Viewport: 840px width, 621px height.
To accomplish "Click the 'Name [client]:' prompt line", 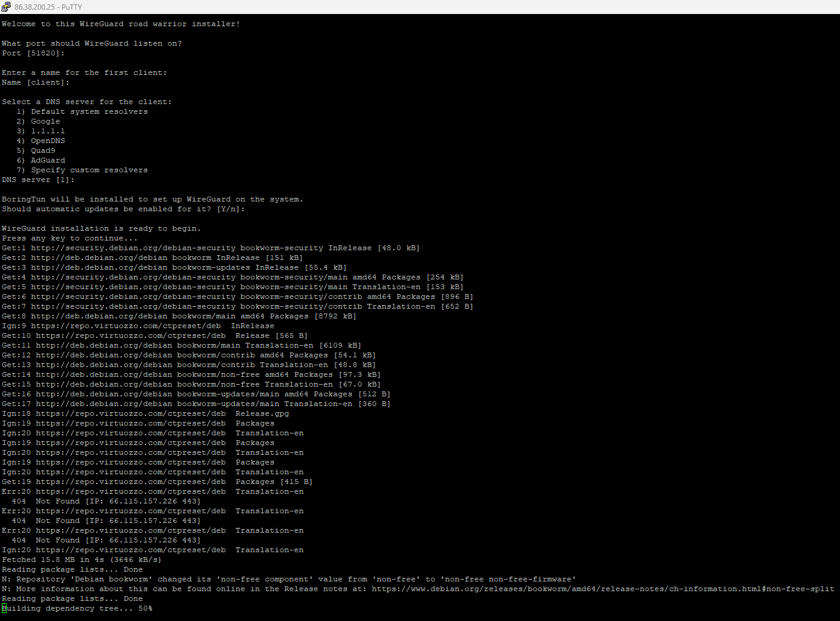I will 35,82.
